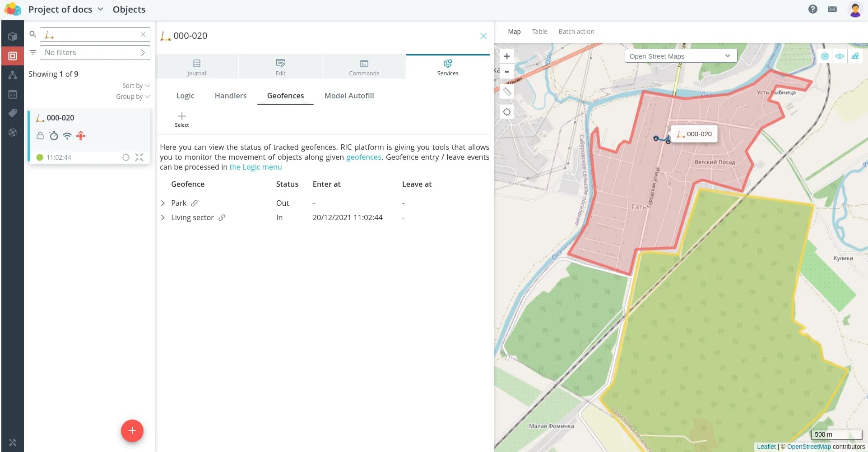This screenshot has width=868, height=452.
Task: Switch to the Table view tab
Action: [x=539, y=32]
